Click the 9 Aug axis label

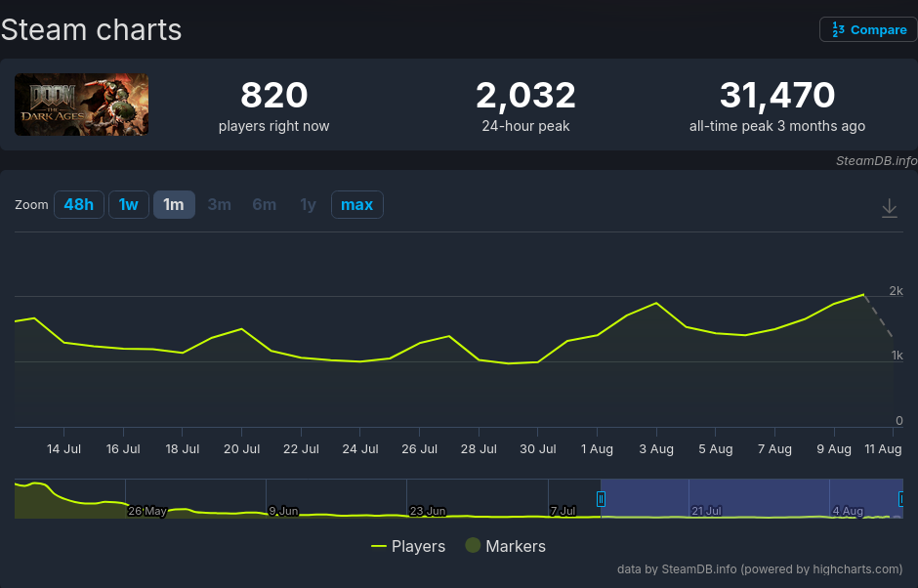834,449
